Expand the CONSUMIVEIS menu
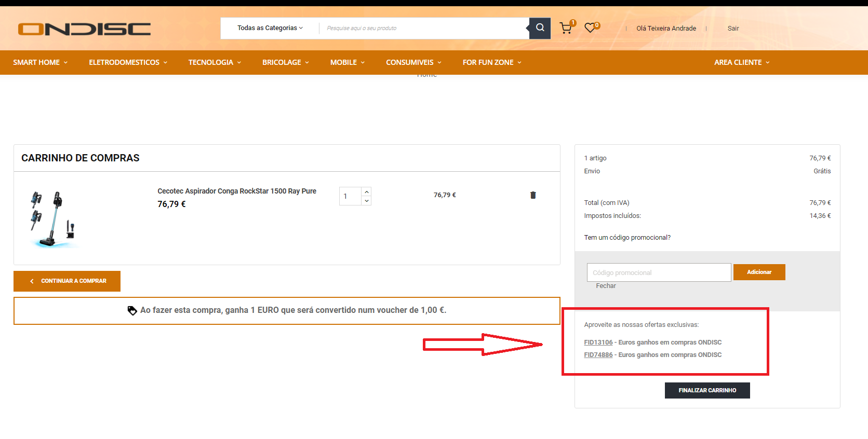Image resolution: width=868 pixels, height=439 pixels. 413,62
